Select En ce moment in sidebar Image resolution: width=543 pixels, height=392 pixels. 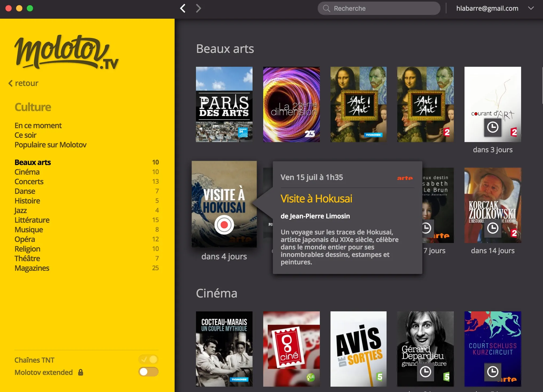(38, 126)
